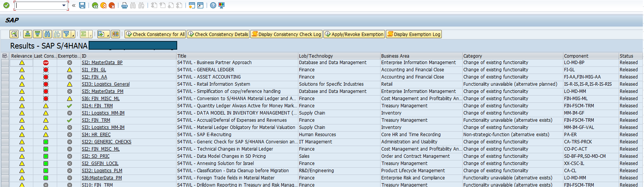
Task: Click the Component column header
Action: click(x=591, y=56)
